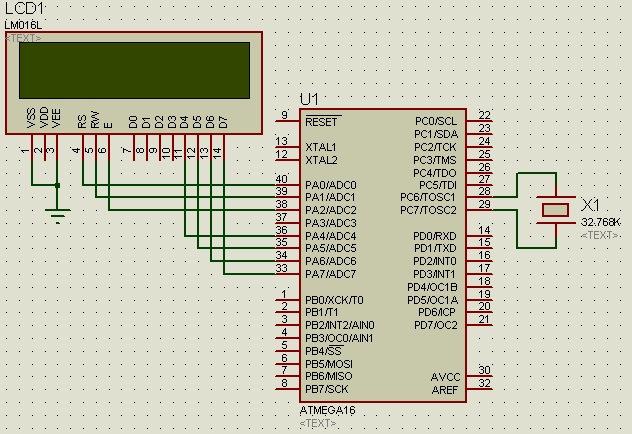Click the PC0/SCL pin label
The width and height of the screenshot is (632, 434).
pos(437,121)
